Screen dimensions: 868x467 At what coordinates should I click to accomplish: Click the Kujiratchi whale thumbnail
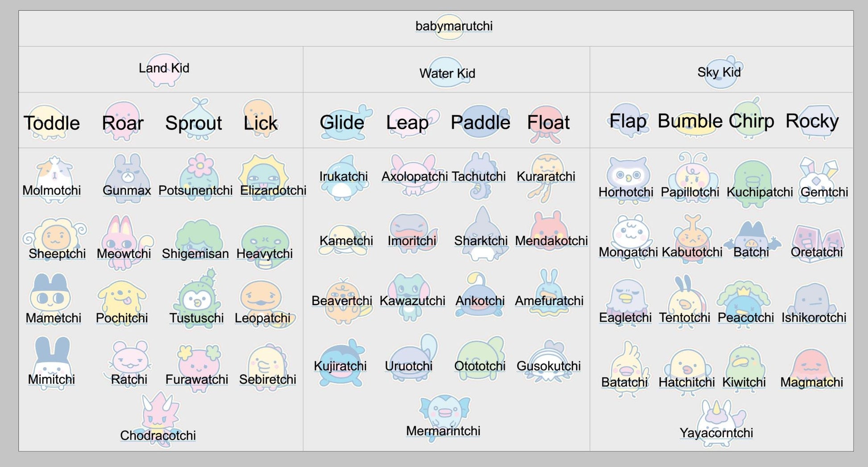[342, 362]
